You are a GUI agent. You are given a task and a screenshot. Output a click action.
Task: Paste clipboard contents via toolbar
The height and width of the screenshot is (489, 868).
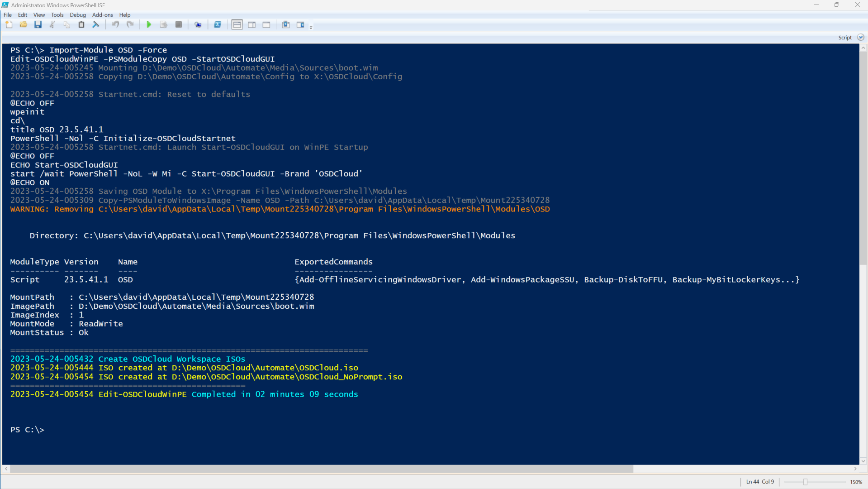click(81, 25)
